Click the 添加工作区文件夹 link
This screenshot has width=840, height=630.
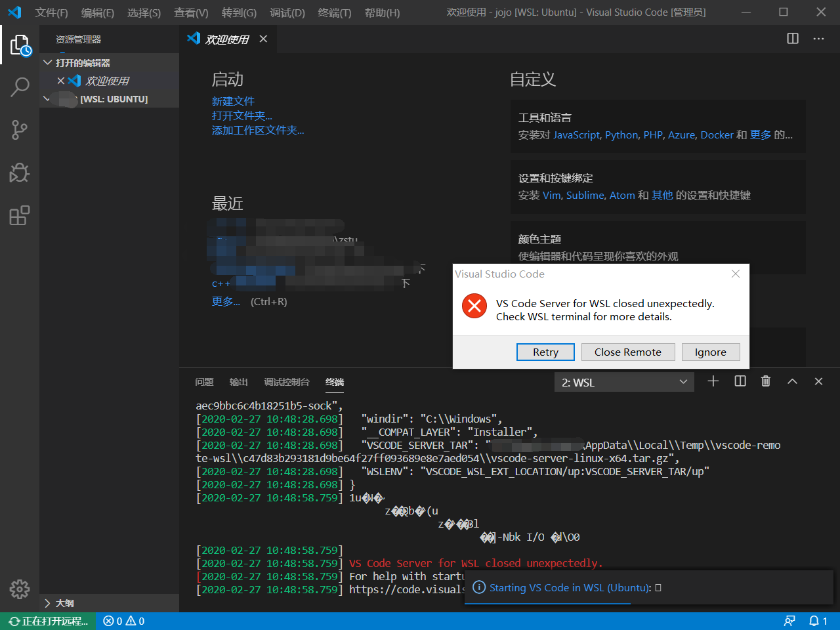258,130
